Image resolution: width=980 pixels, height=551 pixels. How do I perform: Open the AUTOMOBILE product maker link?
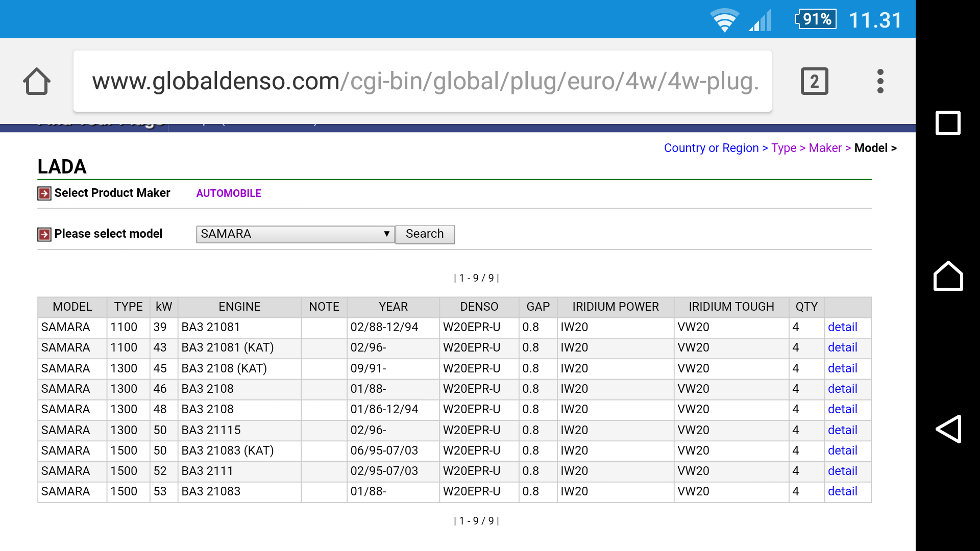click(x=229, y=193)
